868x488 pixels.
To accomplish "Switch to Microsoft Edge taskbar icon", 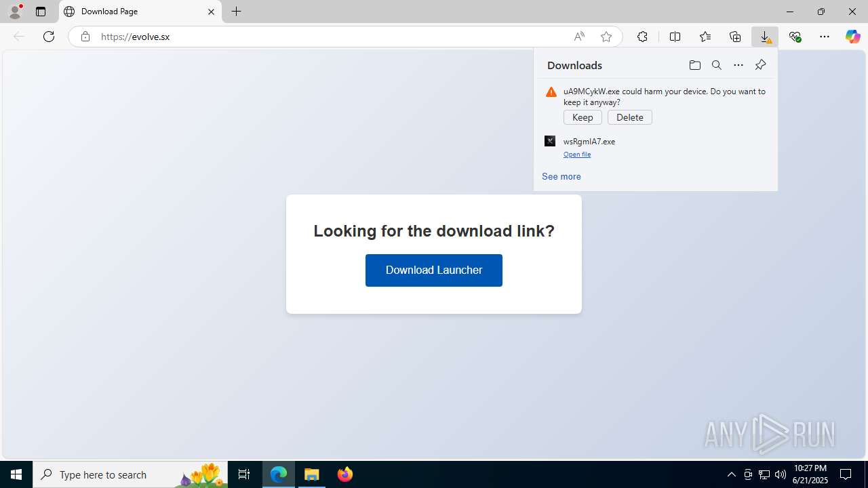I will click(279, 474).
